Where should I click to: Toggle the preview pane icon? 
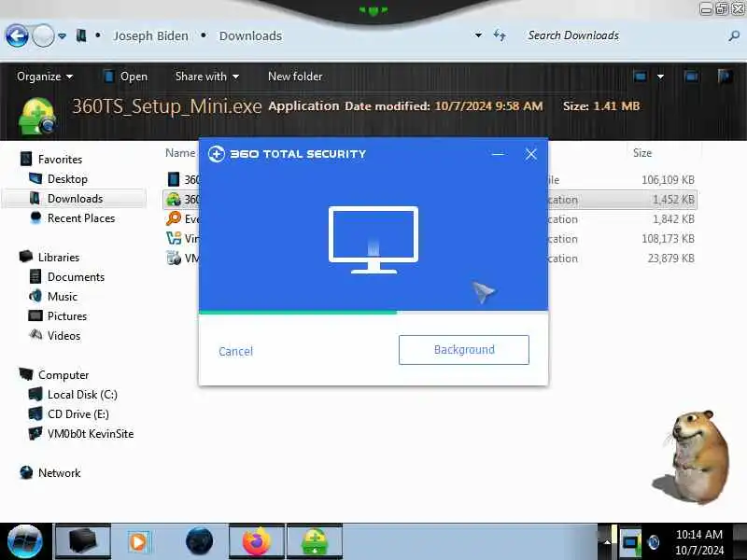click(691, 77)
